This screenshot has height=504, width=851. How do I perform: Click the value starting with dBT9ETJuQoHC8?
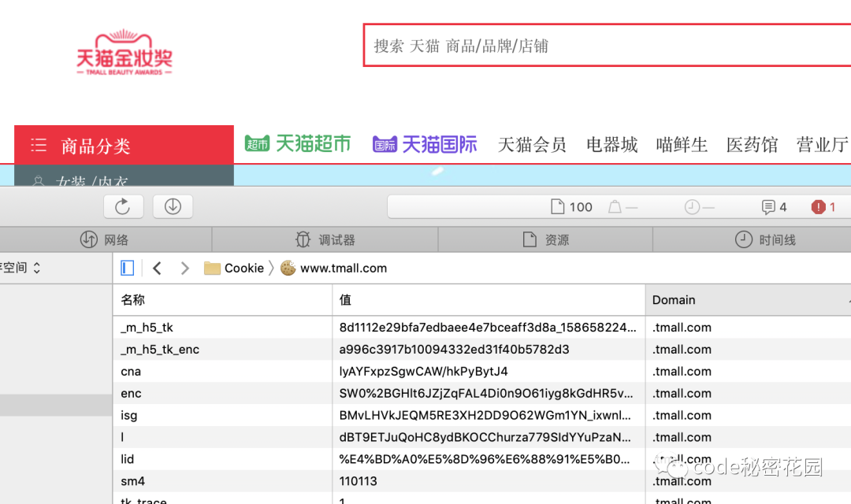pyautogui.click(x=485, y=437)
